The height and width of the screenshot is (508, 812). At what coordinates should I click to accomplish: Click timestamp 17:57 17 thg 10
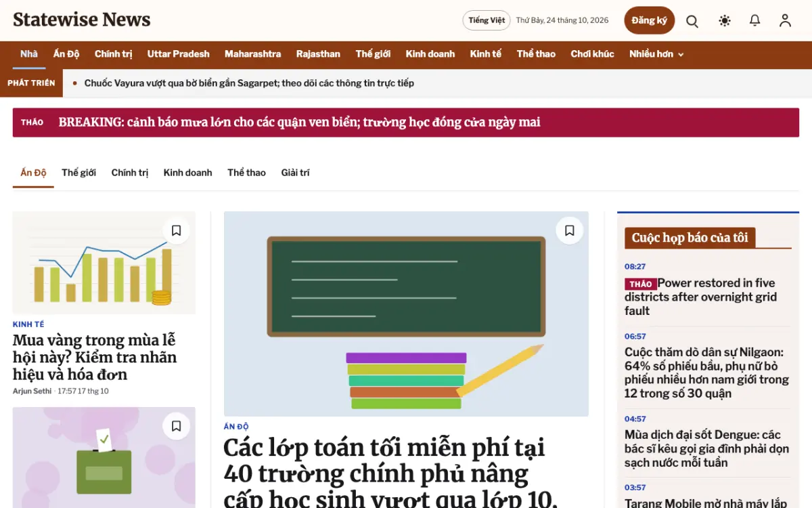pyautogui.click(x=83, y=391)
